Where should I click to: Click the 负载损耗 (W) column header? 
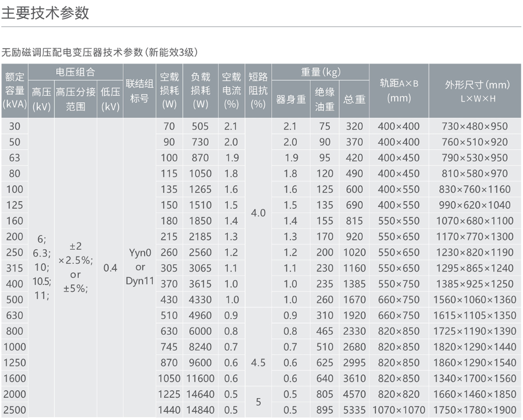click(200, 91)
